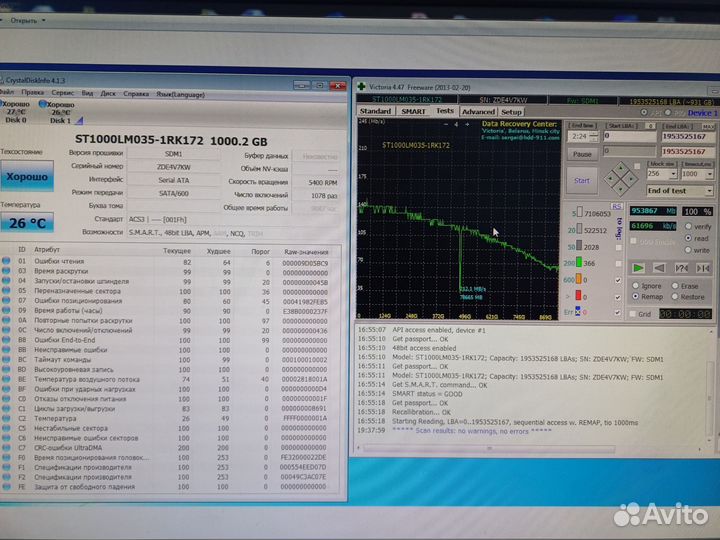720x540 pixels.
Task: Click the gray 50 ms block swatch
Action: (x=579, y=246)
